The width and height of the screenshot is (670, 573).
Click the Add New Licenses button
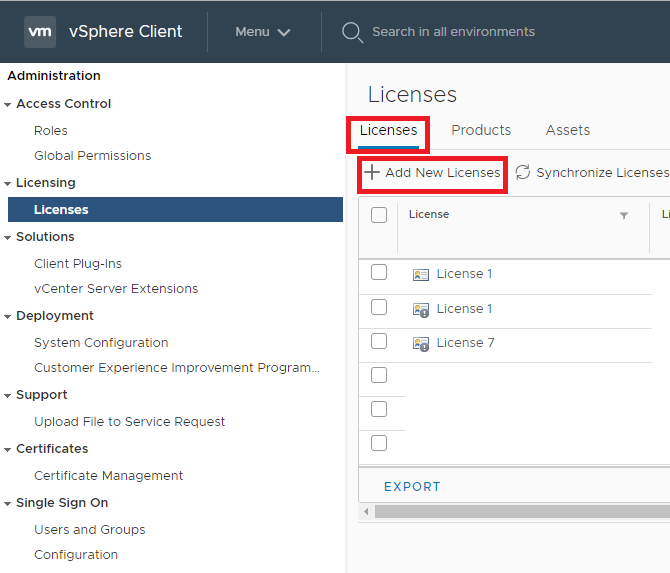coord(432,173)
